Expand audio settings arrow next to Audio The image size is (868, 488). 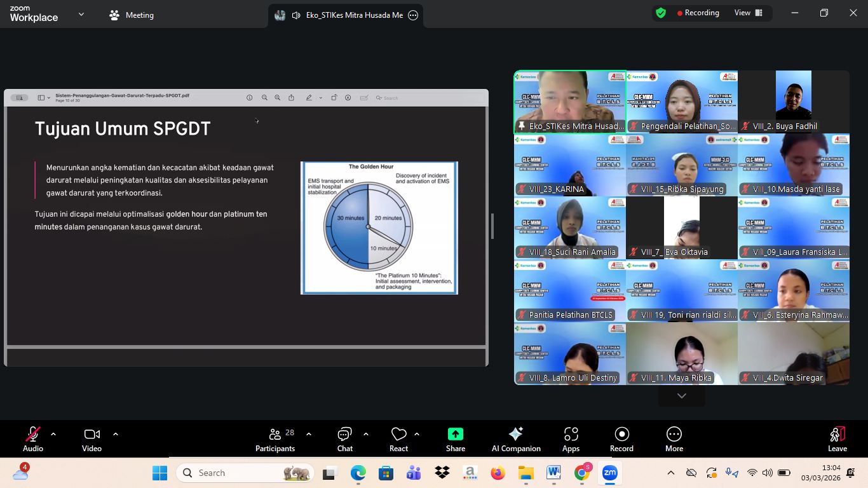pos(53,434)
